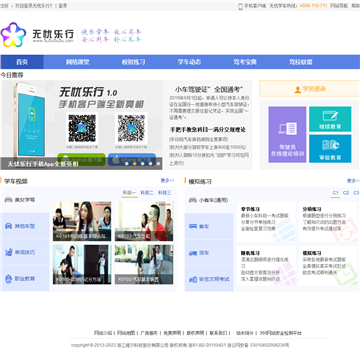Screen dimensions: 360x360
Task: Open the 网络课堂 navigation tab
Action: click(x=78, y=62)
